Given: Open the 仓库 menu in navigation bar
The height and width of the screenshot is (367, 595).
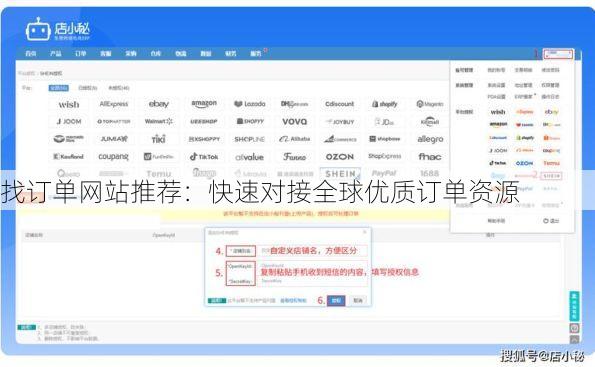Looking at the screenshot, I should click(x=156, y=54).
